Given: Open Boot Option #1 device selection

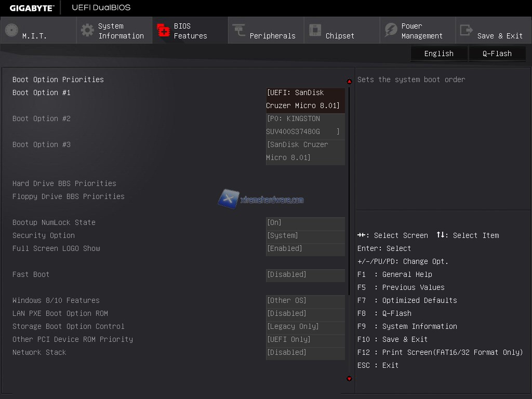Looking at the screenshot, I should tap(305, 99).
